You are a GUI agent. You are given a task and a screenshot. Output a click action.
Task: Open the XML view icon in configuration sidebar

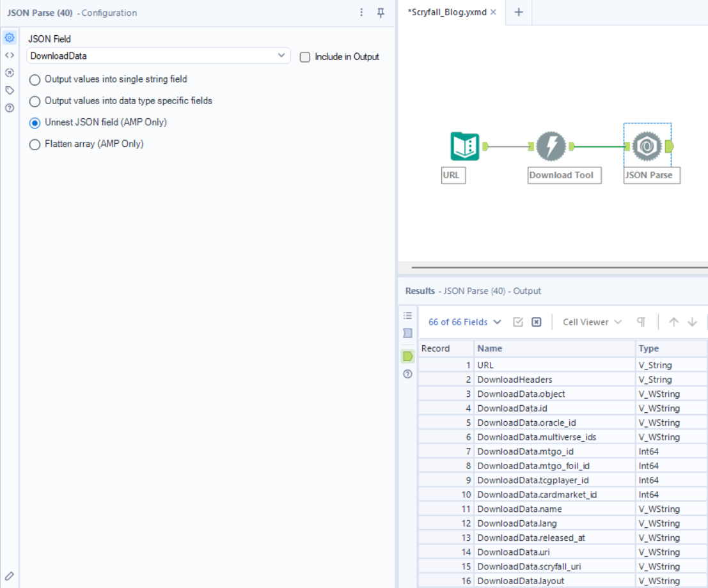pos(10,55)
